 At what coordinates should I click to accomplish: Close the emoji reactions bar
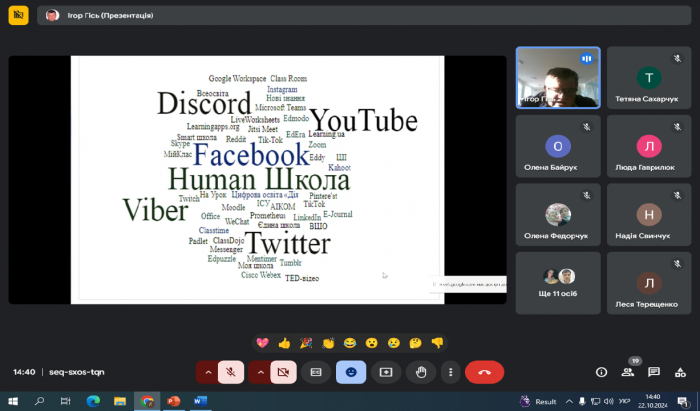351,372
